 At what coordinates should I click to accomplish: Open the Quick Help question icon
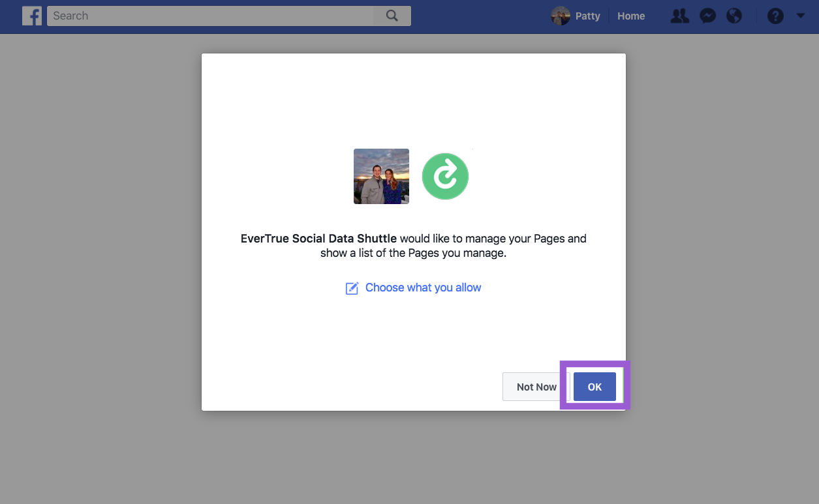click(x=775, y=16)
